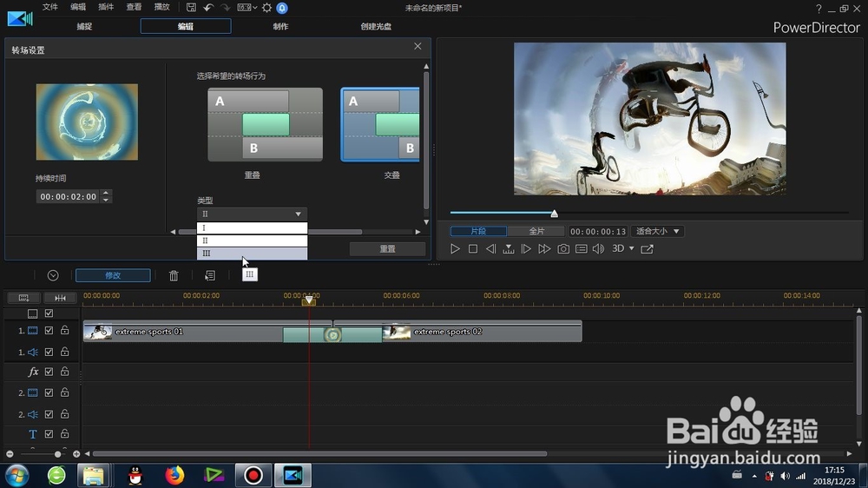Viewport: 868px width, 488px height.
Task: Click the transition icon between clips
Action: click(x=332, y=334)
